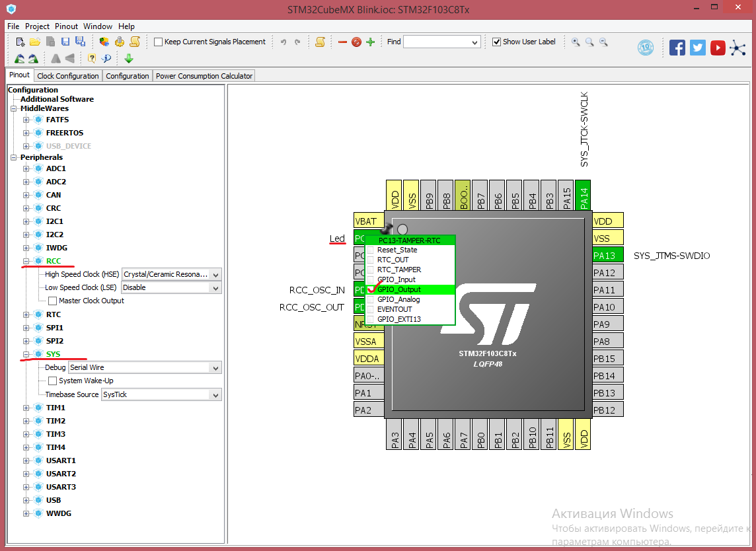The image size is (756, 551).
Task: Select the SPI1 peripheral in the tree
Action: click(x=54, y=328)
